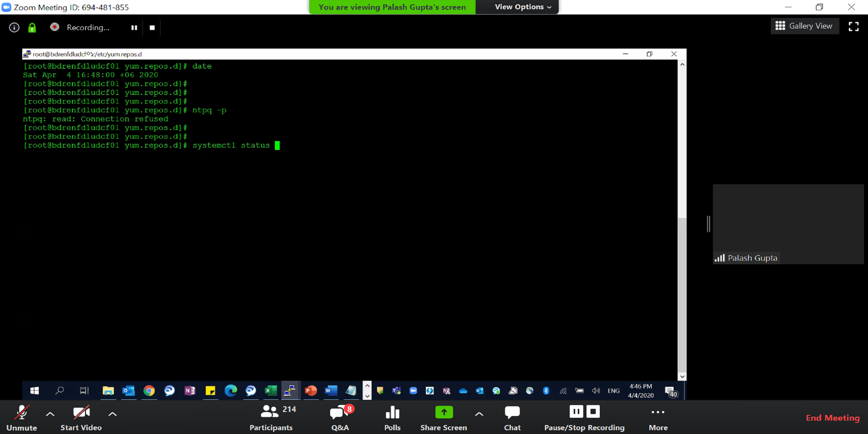Click End Meeting
868x434 pixels.
point(832,418)
